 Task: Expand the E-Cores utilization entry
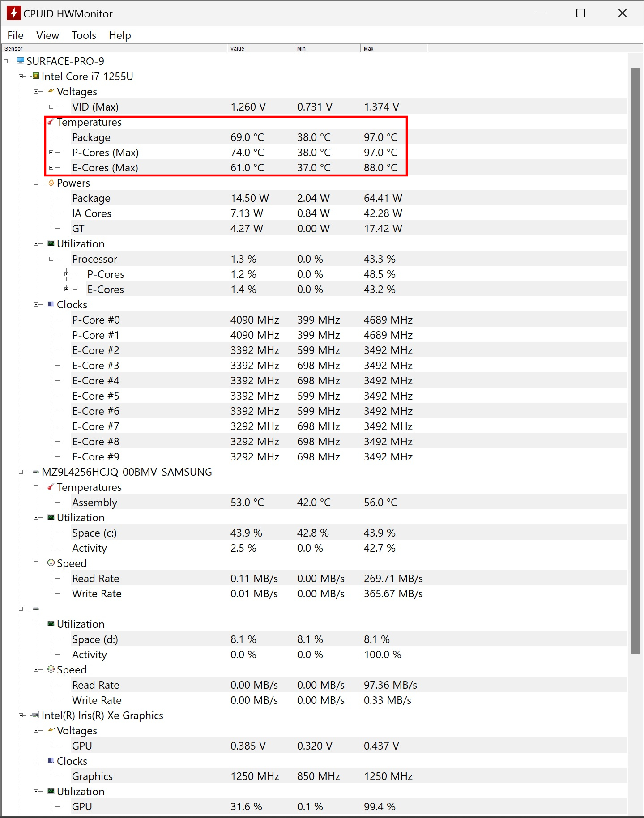click(x=66, y=289)
